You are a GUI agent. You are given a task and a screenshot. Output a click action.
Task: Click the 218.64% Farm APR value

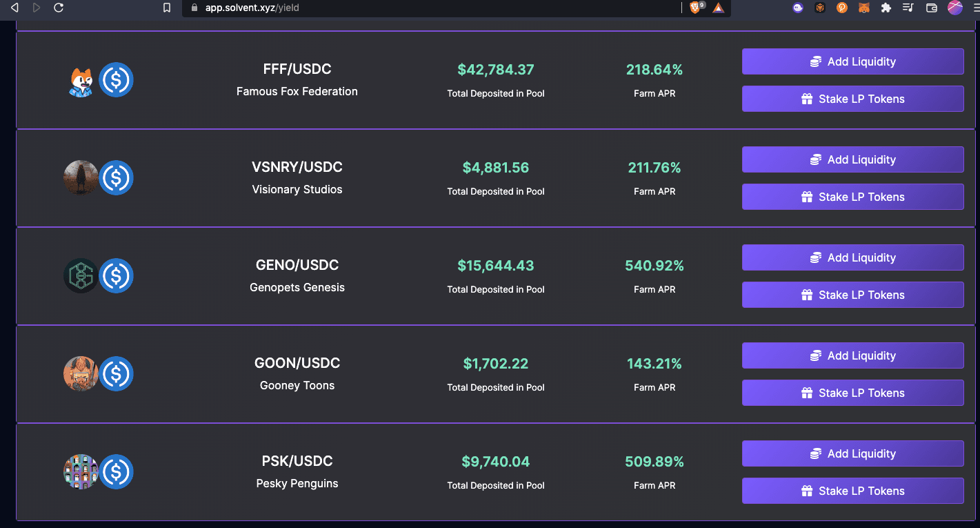[x=654, y=70]
